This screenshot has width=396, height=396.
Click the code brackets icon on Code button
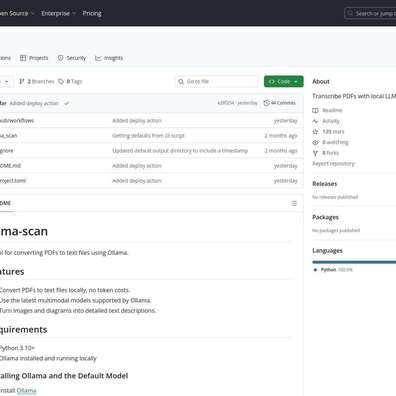(x=271, y=81)
